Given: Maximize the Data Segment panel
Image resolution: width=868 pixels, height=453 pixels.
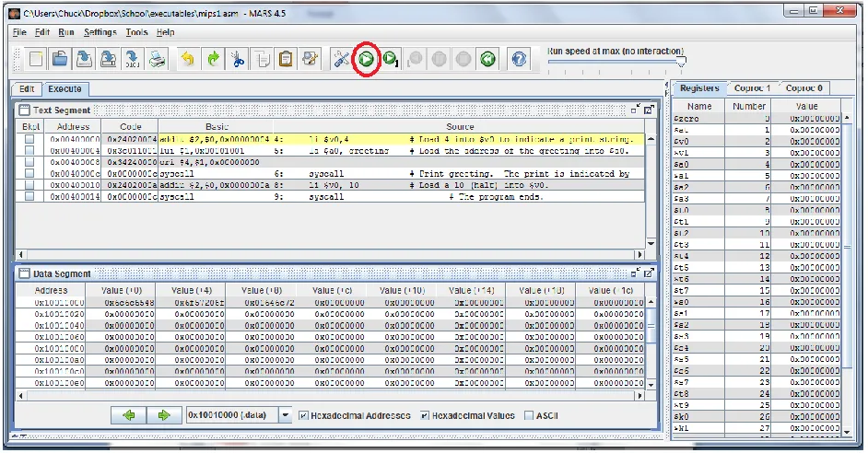Looking at the screenshot, I should click(649, 273).
